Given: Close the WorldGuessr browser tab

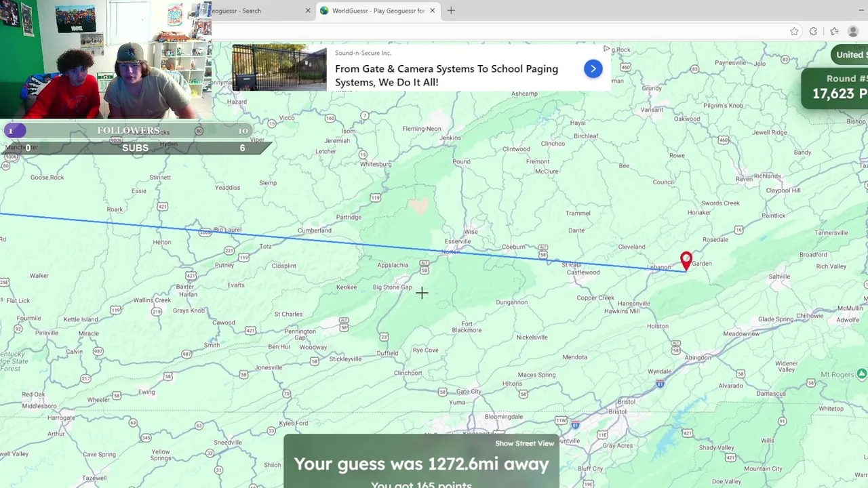Looking at the screenshot, I should tap(432, 11).
